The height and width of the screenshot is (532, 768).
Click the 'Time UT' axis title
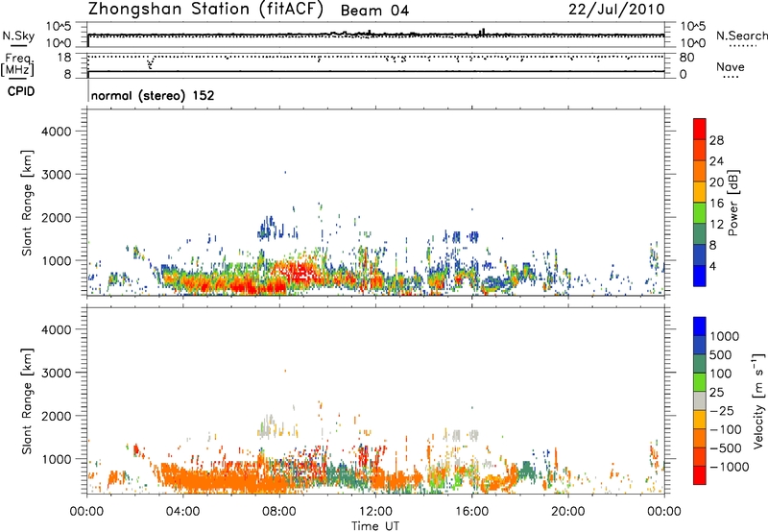pos(375,526)
